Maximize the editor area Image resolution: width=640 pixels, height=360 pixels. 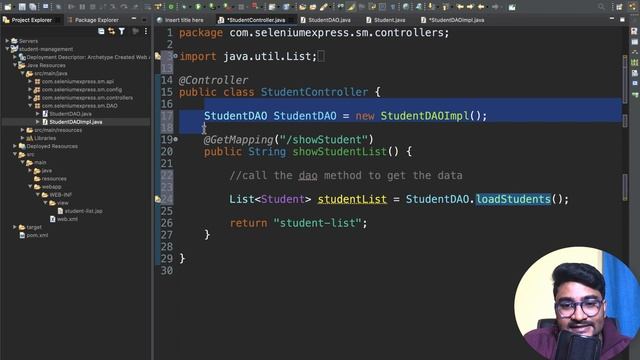point(622,19)
